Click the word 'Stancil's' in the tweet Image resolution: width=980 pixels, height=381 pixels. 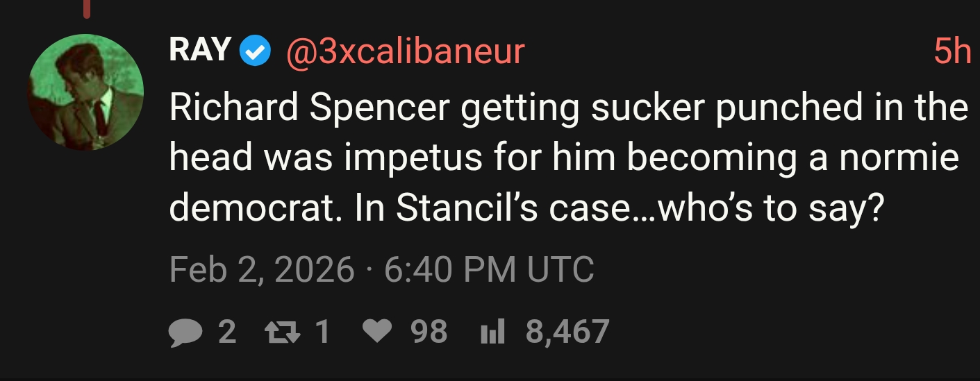click(469, 209)
